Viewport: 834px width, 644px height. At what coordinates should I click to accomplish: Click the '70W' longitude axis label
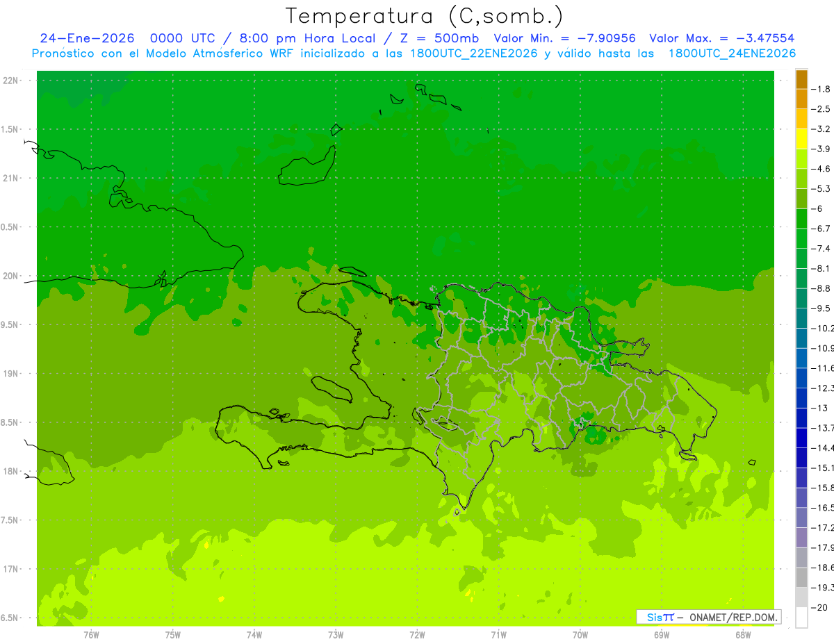(580, 634)
